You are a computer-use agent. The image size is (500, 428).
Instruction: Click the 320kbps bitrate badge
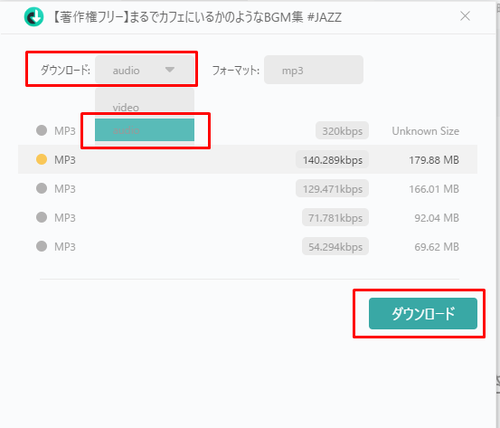click(342, 131)
